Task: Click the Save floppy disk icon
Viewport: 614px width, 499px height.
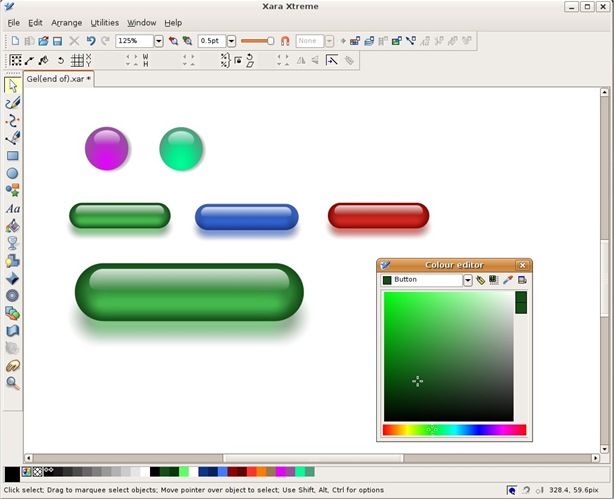Action: pyautogui.click(x=57, y=41)
